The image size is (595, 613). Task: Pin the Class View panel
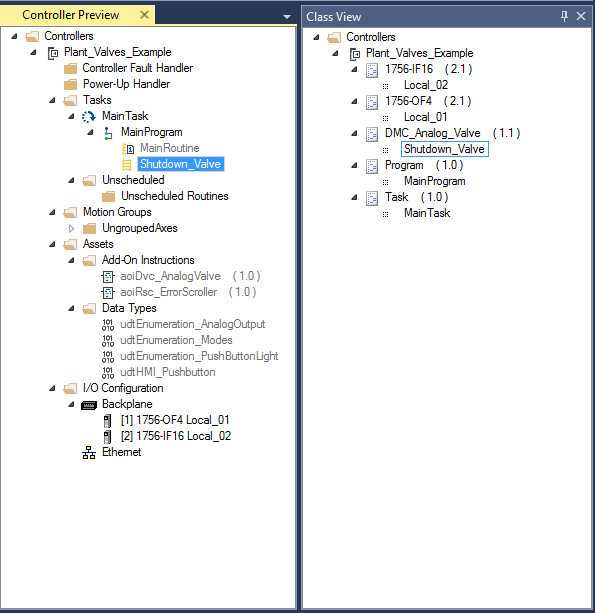(564, 16)
